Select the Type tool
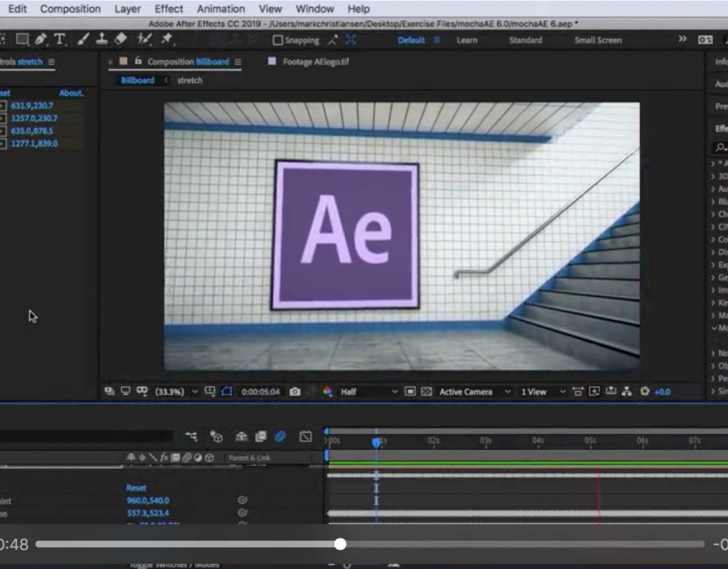 pyautogui.click(x=60, y=40)
